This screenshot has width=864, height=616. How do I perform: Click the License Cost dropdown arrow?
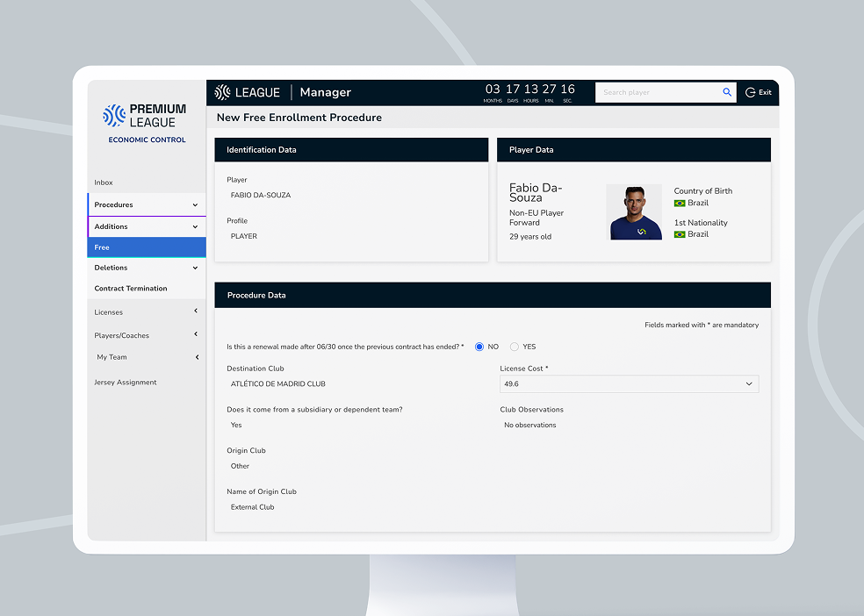coord(749,383)
